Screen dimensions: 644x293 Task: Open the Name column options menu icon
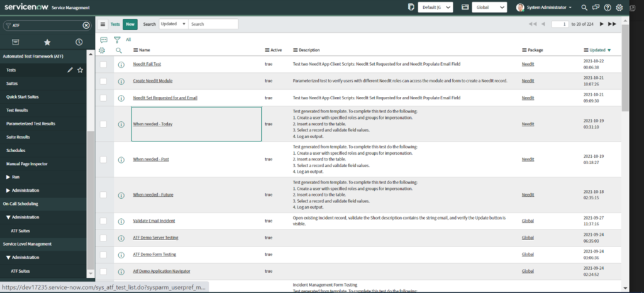coord(136,50)
